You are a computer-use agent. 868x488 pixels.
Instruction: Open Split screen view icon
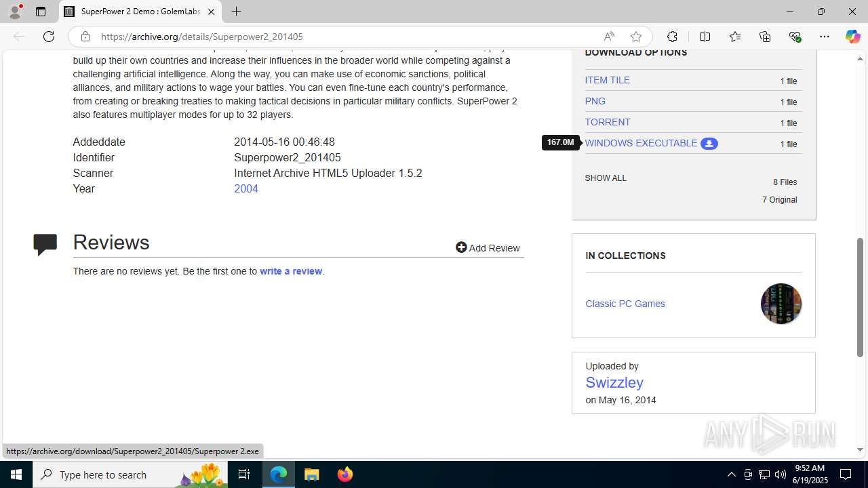tap(705, 37)
